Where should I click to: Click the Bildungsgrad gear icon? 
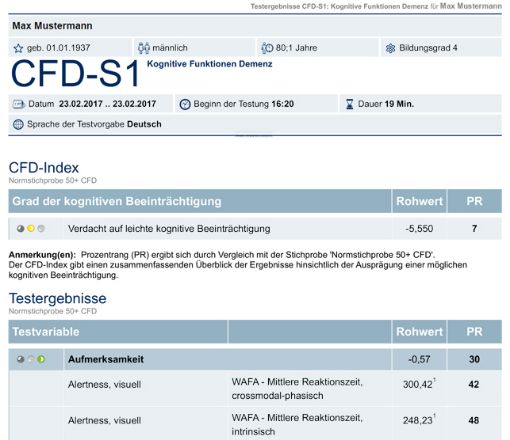pyautogui.click(x=390, y=48)
